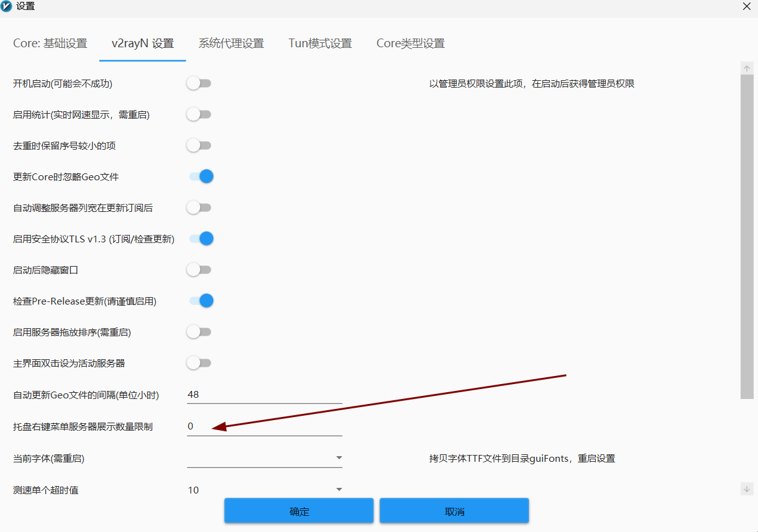The width and height of the screenshot is (758, 532).
Task: Click the Geo文件 update interval field
Action: click(265, 395)
